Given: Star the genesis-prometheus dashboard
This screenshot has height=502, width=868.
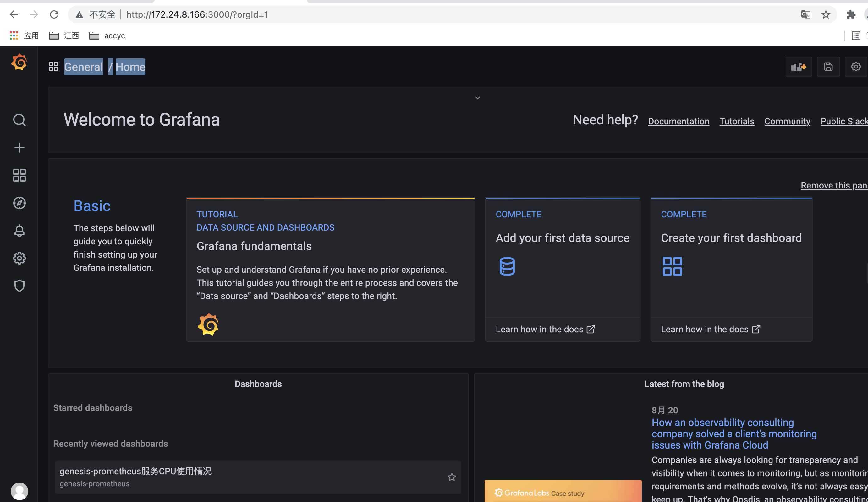Looking at the screenshot, I should (452, 477).
